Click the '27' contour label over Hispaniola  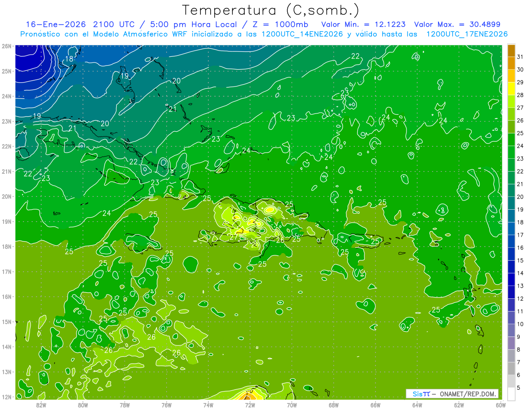234,238
